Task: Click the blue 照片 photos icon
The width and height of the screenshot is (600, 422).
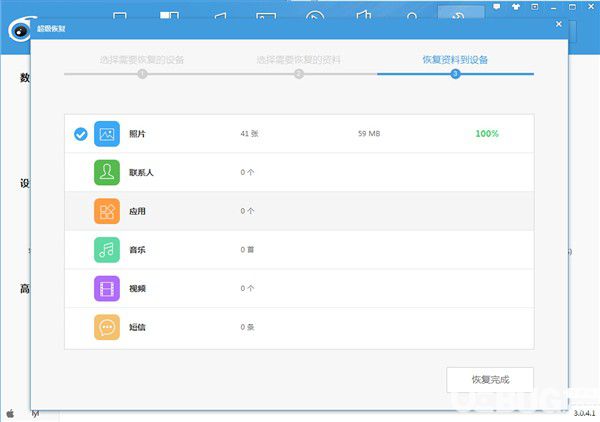Action: (x=107, y=134)
